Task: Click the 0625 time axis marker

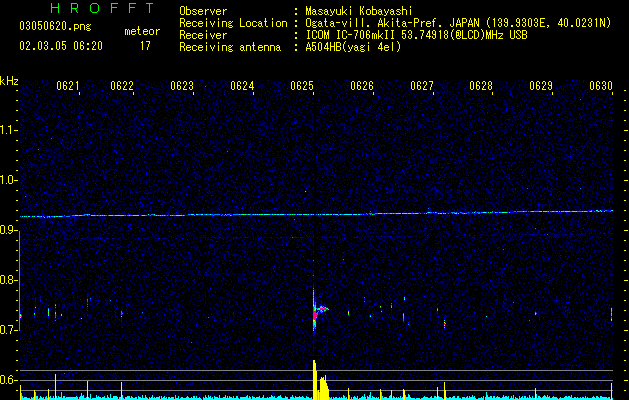Action: tap(302, 86)
